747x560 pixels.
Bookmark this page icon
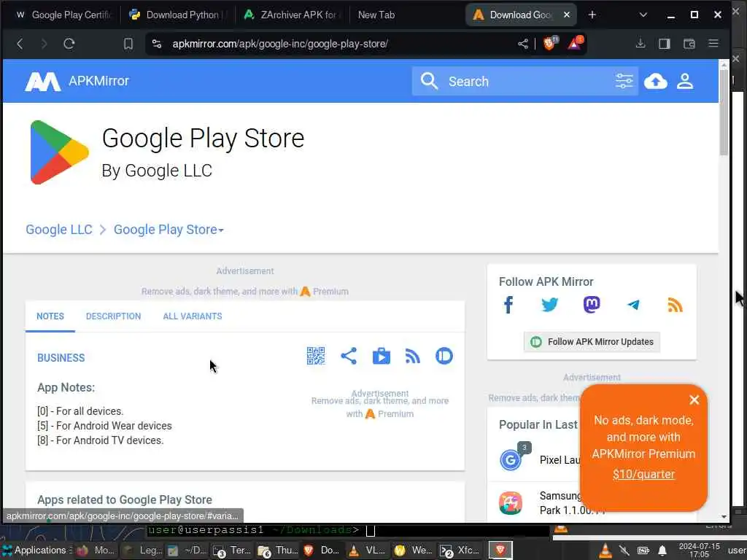point(128,44)
